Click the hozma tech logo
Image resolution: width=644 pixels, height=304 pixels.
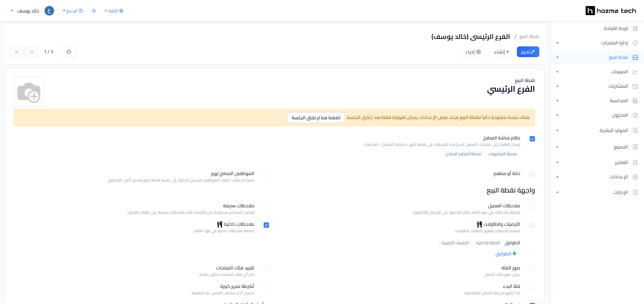(611, 11)
